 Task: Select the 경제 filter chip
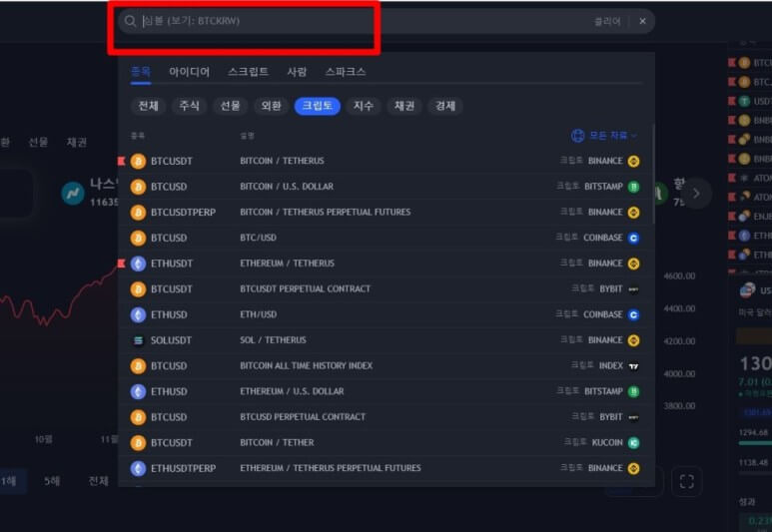(445, 106)
